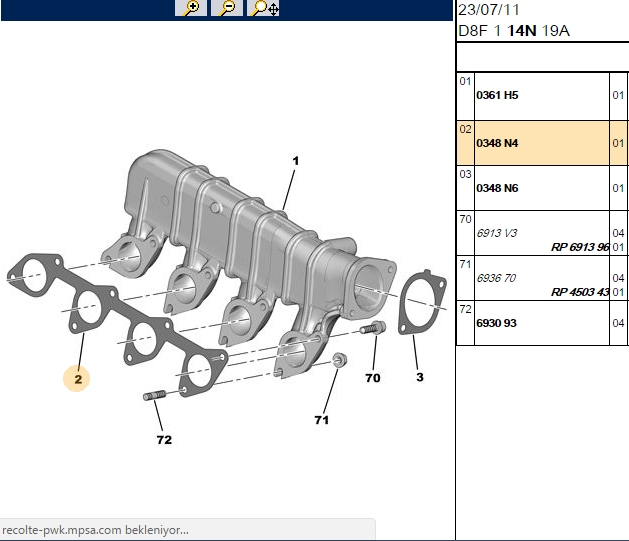Screen dimensions: 629x541
Task: Select the zoom and pan magnifier tool
Action: [x=264, y=8]
